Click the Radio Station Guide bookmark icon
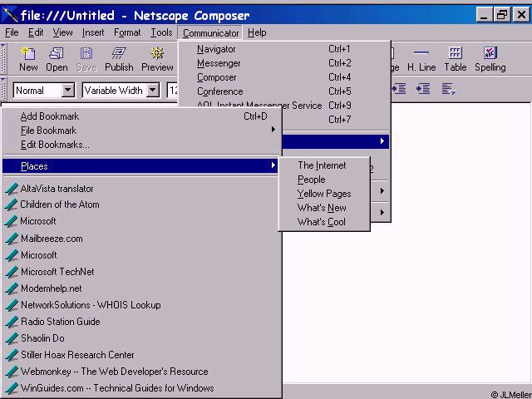This screenshot has width=532, height=399. tap(12, 322)
